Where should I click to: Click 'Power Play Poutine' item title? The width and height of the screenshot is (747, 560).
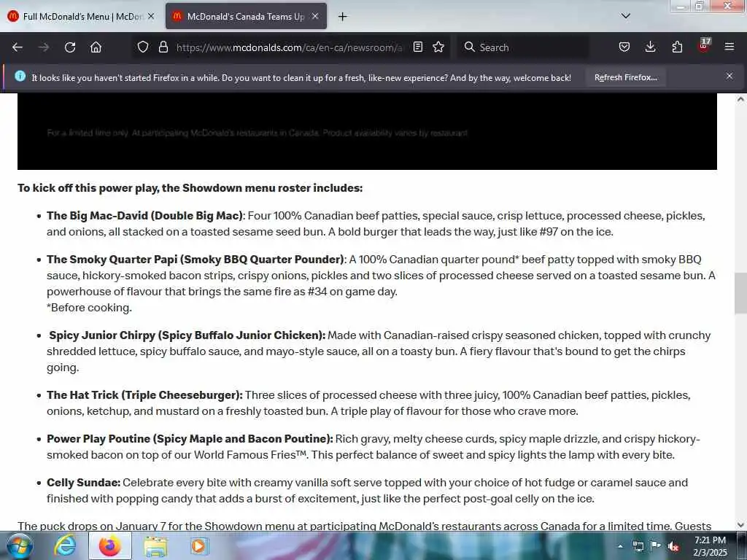pyautogui.click(x=190, y=439)
